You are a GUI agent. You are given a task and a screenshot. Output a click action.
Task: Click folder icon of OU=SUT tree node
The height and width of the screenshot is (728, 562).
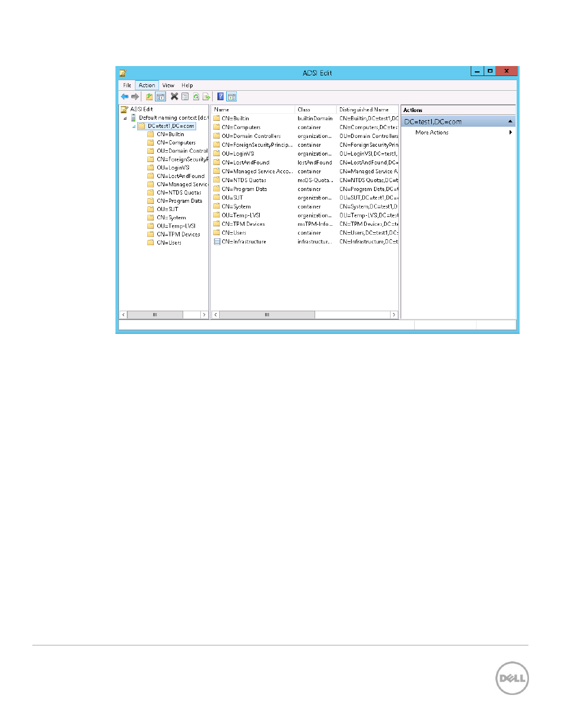[x=151, y=209]
